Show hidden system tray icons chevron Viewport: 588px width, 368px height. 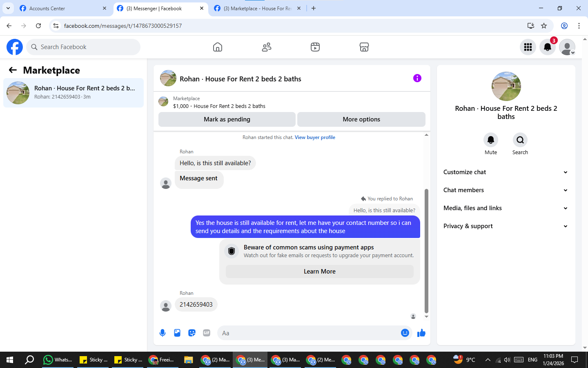click(488, 360)
